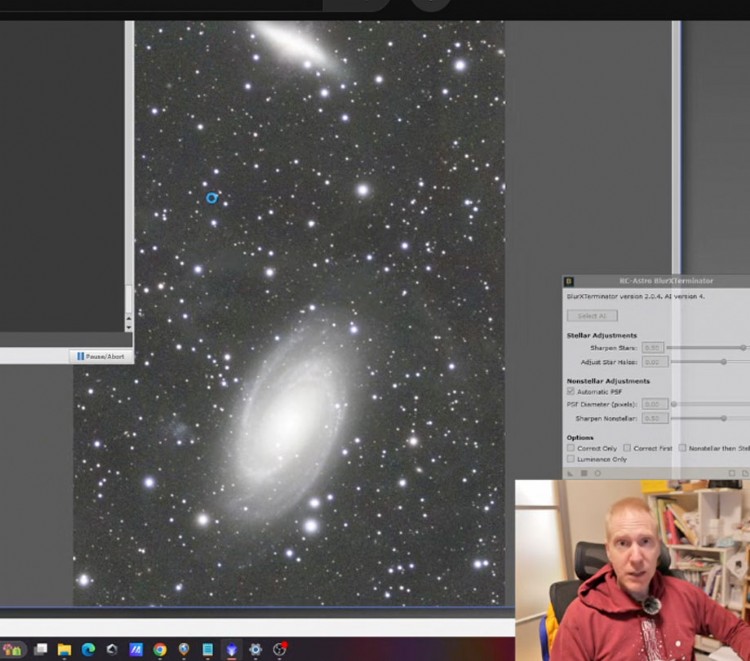Click the Sharpen Nonstellar value field
The height and width of the screenshot is (661, 750).
pyautogui.click(x=655, y=419)
